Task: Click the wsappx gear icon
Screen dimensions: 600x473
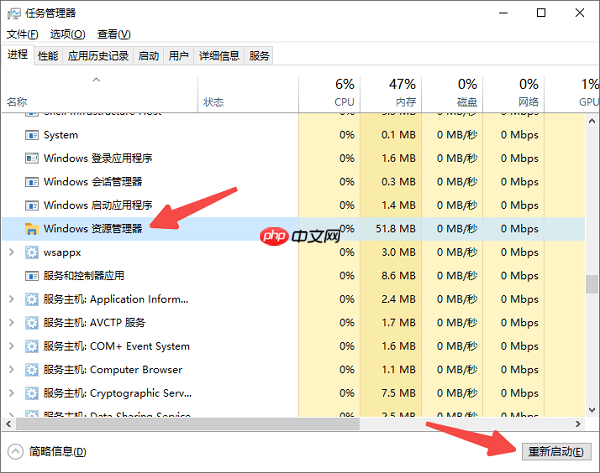Action: tap(32, 253)
